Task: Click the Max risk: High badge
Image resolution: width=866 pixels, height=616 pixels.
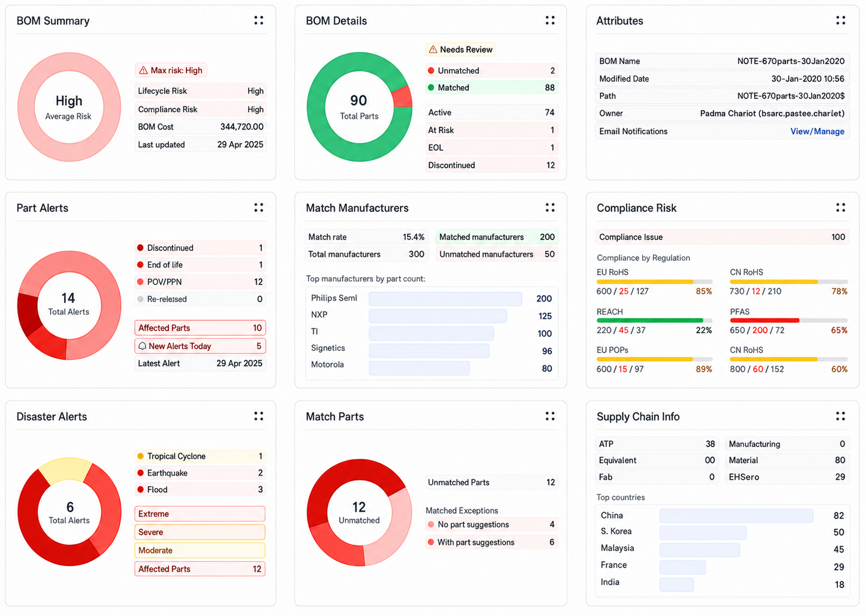Action: point(171,70)
